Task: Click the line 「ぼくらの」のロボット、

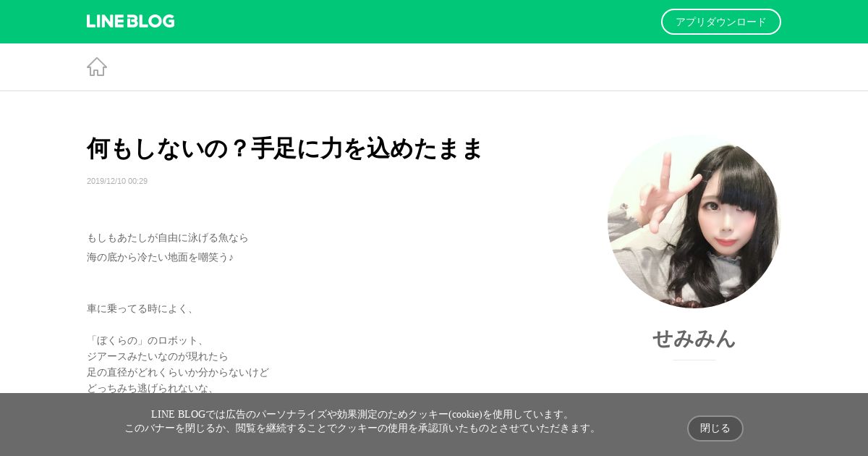Action: point(148,340)
